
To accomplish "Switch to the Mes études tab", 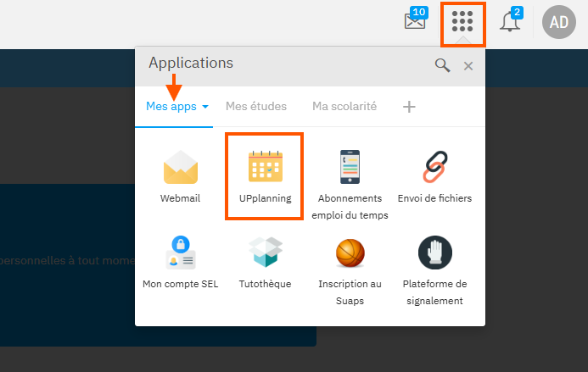I will 255,107.
